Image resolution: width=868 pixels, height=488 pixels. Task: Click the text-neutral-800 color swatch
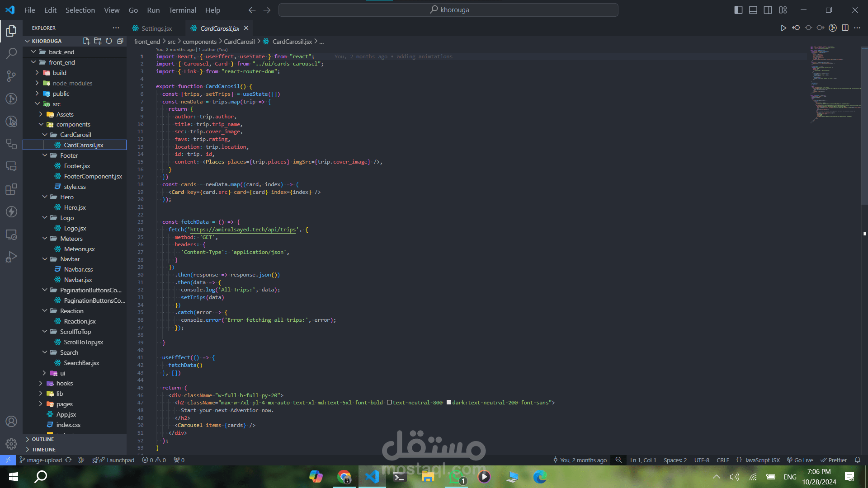click(389, 403)
